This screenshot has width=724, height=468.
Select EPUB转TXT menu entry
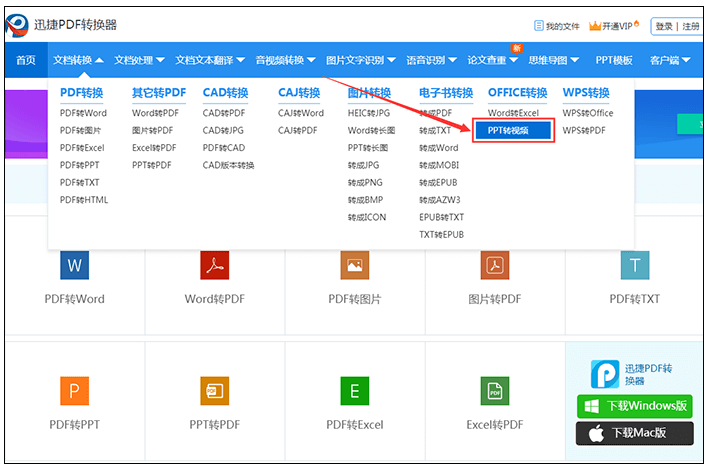(441, 217)
